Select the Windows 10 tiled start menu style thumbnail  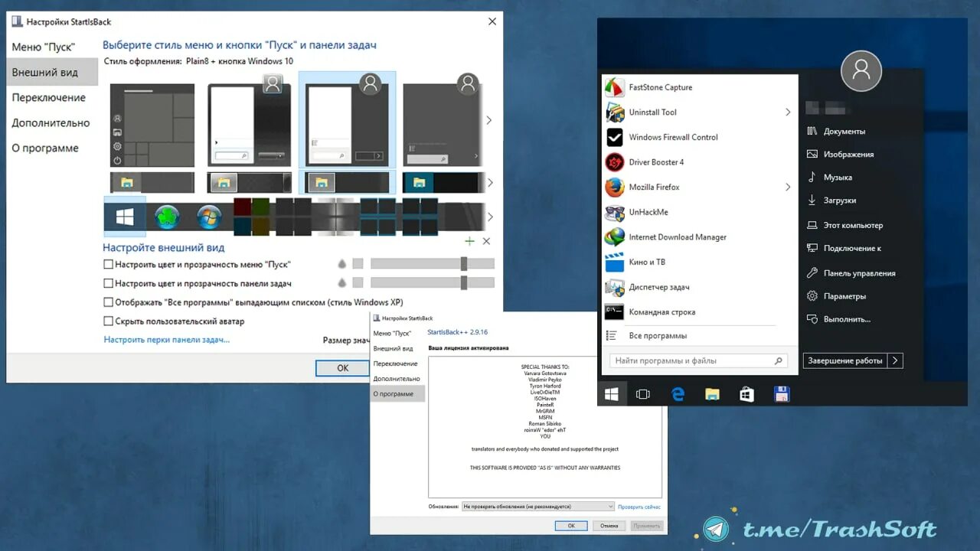tap(152, 125)
